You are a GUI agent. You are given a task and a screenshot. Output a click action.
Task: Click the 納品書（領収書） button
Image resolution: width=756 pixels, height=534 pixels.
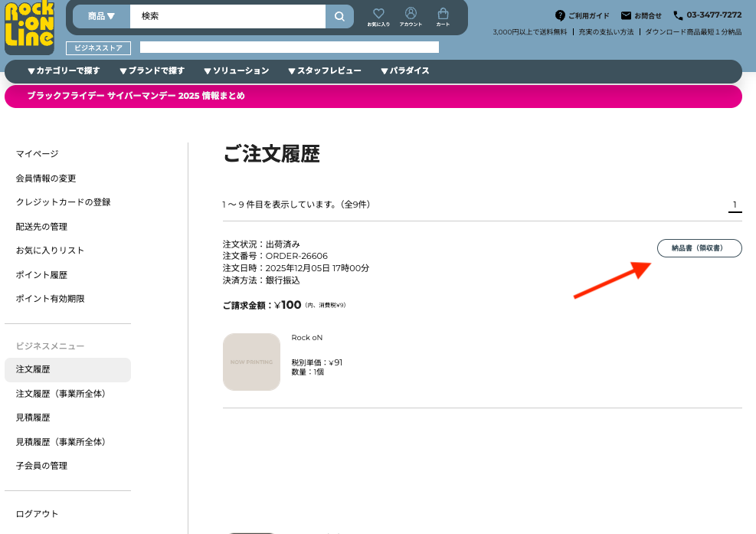699,248
